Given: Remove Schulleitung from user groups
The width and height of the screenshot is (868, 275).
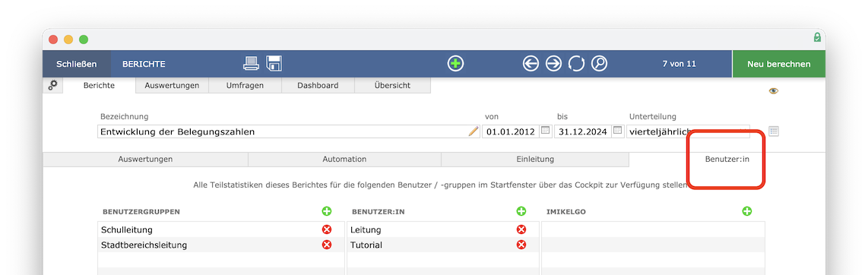Looking at the screenshot, I should pos(327,229).
